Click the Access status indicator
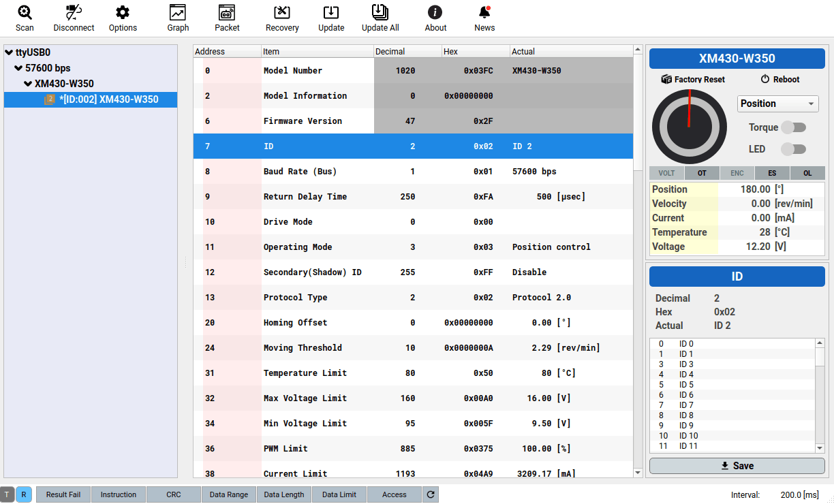The width and height of the screenshot is (834, 504). tap(395, 494)
